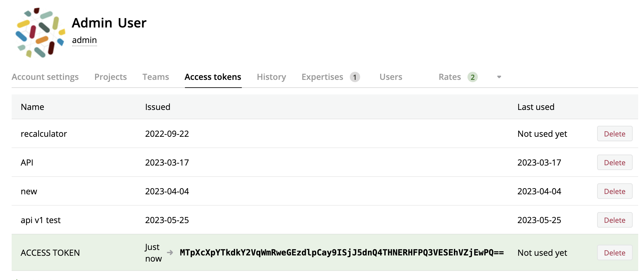The image size is (644, 280).
Task: Delete the token named new
Action: click(614, 191)
